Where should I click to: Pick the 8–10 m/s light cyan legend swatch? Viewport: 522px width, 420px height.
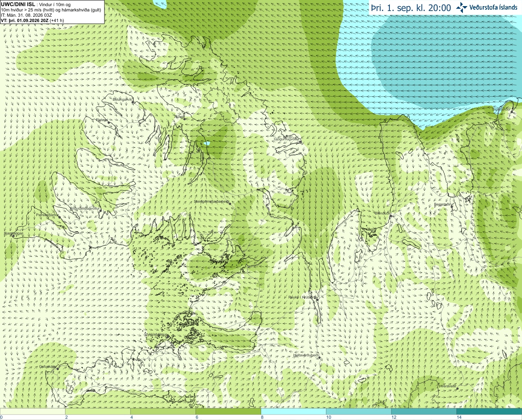(x=294, y=411)
